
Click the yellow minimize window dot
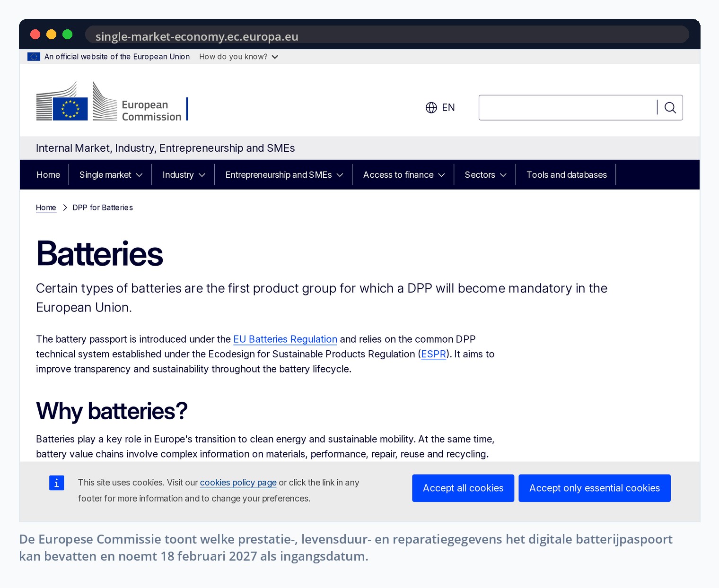click(52, 35)
